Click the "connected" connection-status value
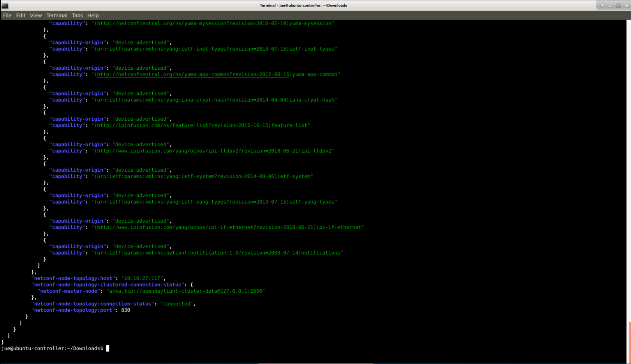The image size is (631, 364). (x=177, y=304)
